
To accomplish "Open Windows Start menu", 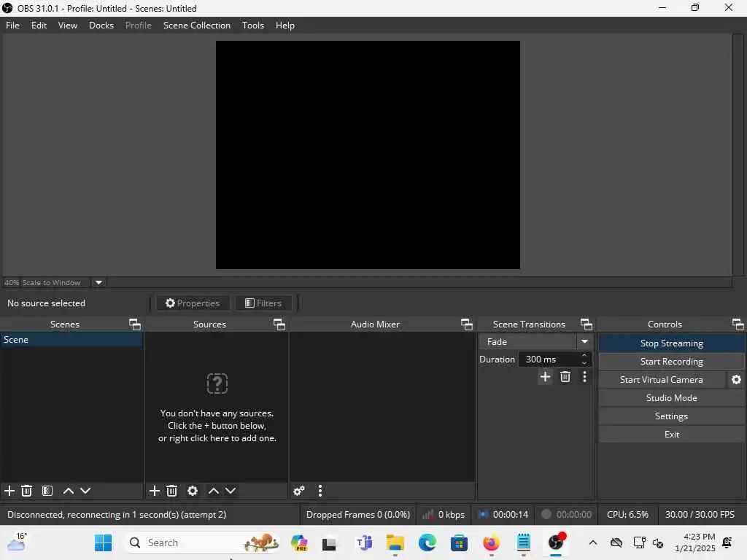I will [103, 542].
